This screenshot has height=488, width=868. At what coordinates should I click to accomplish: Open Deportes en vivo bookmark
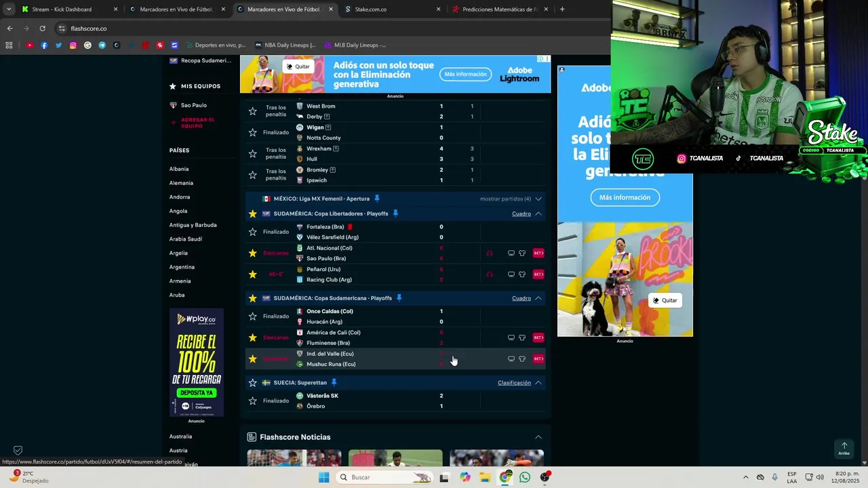coord(214,45)
